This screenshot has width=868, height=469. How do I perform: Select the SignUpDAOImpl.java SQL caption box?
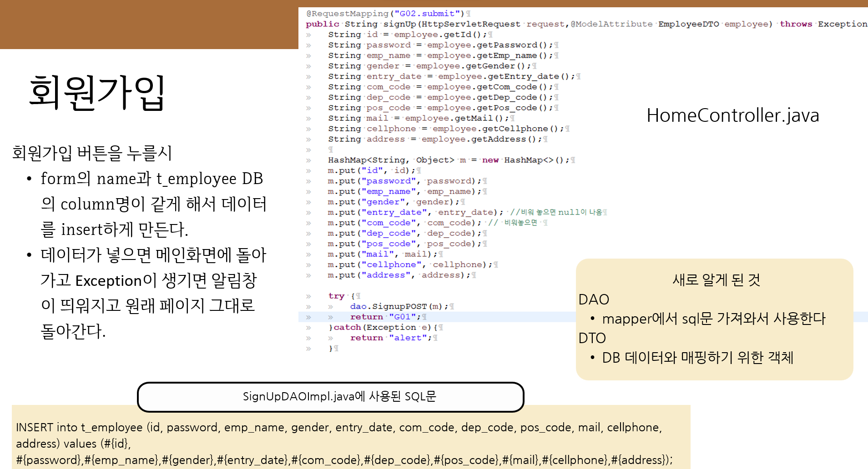[x=330, y=397]
